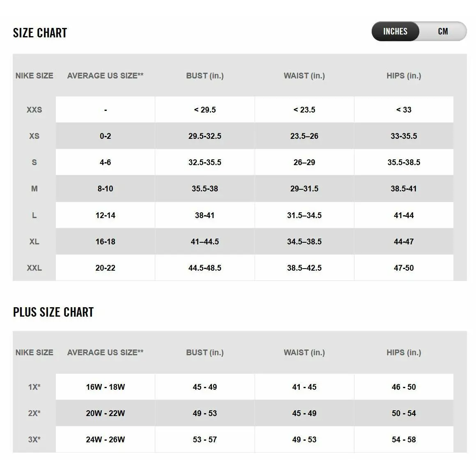Click the PLUS SIZE CHART heading
476x476 pixels.
[x=53, y=312]
